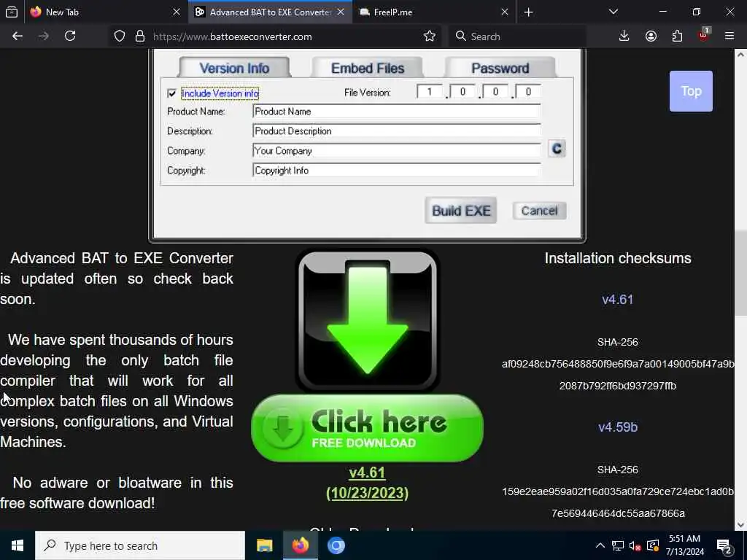747x560 pixels.
Task: Open the Firefox hamburger application menu
Action: 729,36
